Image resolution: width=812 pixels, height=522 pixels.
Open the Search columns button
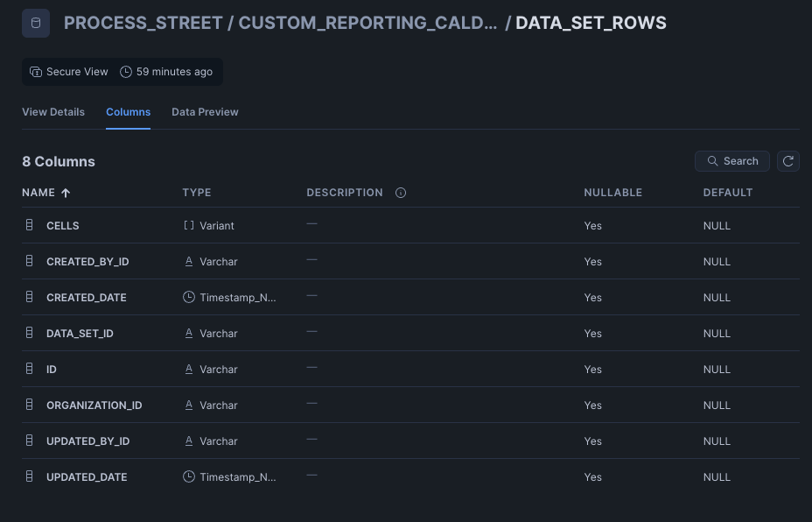(x=732, y=161)
